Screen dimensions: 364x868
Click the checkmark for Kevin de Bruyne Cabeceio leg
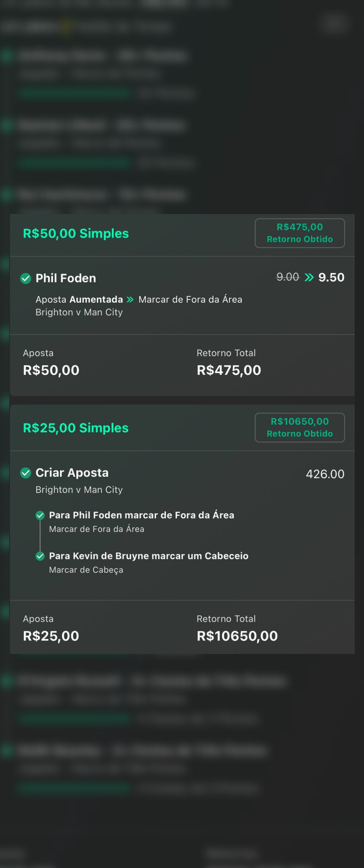click(40, 556)
